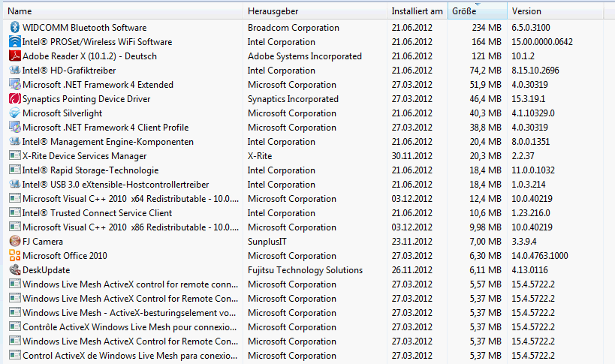Sort by the Version column header
Screen dimensions: 615x364
coord(526,11)
